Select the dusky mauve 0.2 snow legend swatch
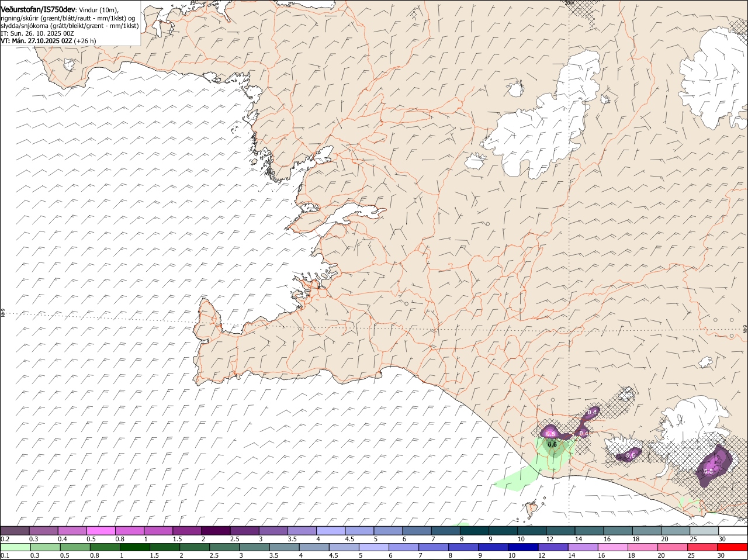Viewport: 748px width, 560px height. [15, 531]
